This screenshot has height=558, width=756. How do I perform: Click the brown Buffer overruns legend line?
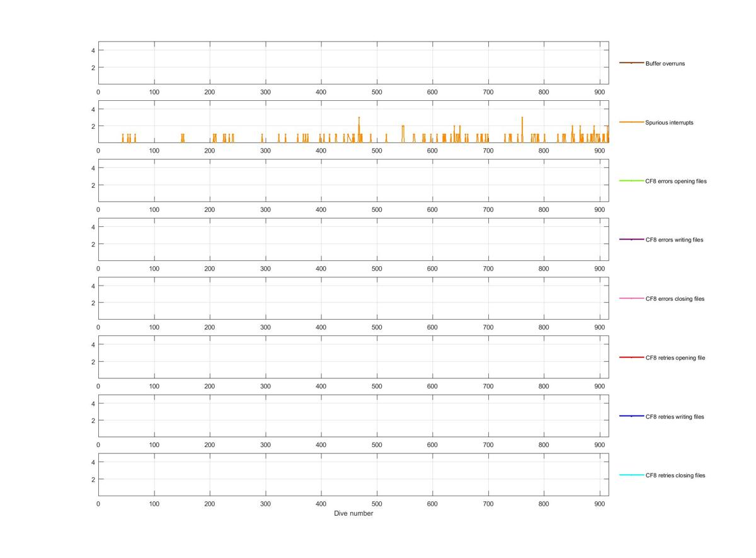[x=631, y=63]
